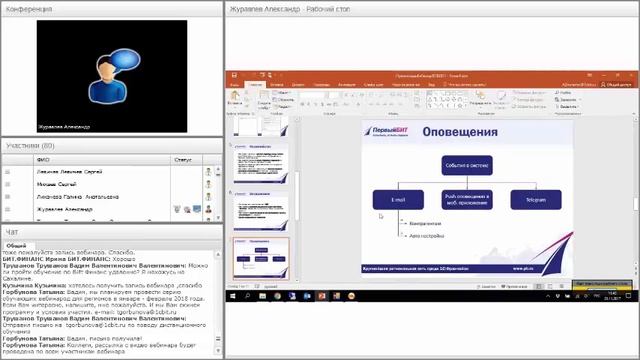Select the text-slide thumbnail above selected one

[x=261, y=211]
